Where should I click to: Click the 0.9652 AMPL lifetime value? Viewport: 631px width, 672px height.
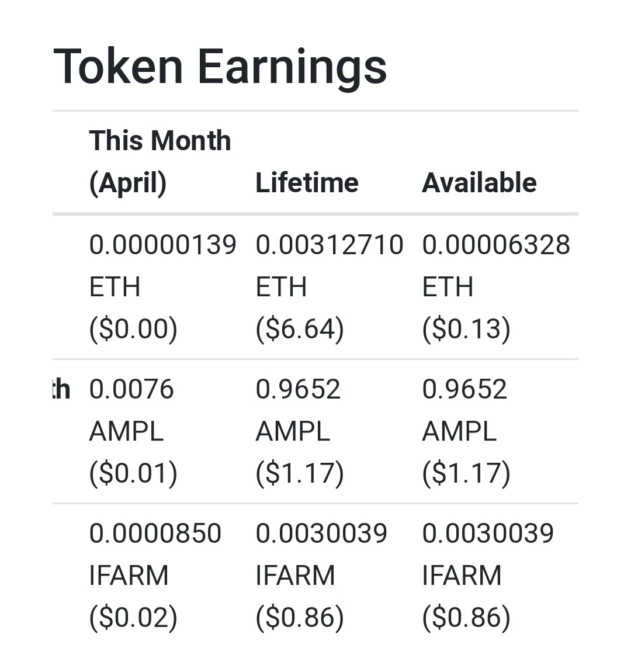pyautogui.click(x=298, y=410)
